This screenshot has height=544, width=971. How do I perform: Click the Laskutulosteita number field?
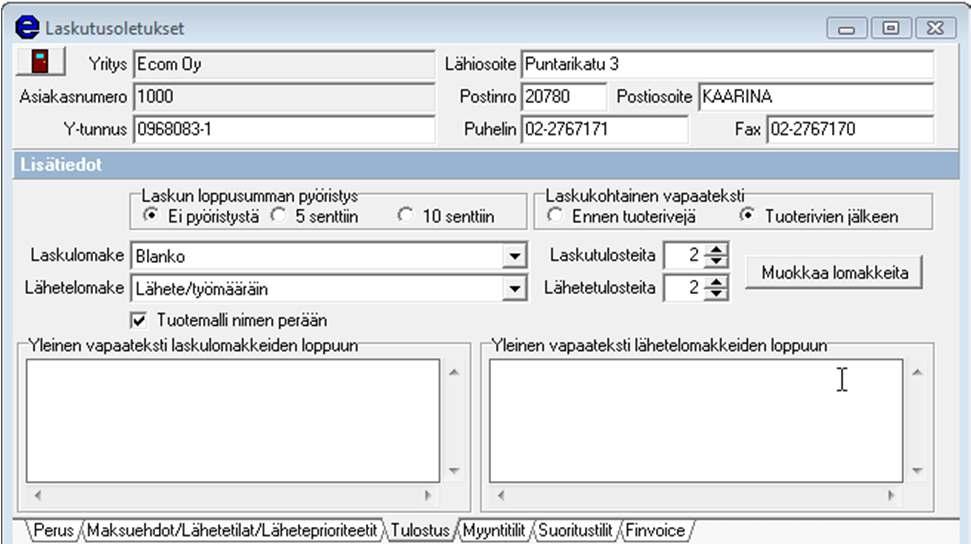684,255
